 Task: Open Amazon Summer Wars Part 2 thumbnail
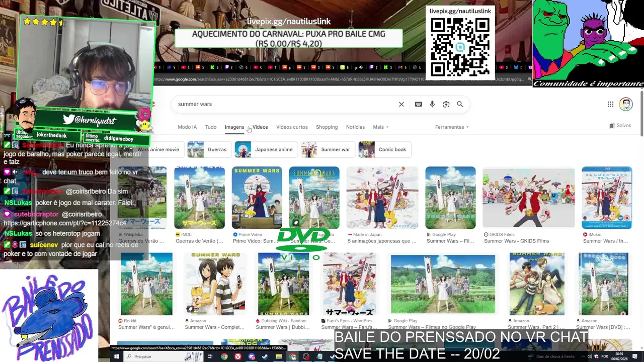(537, 284)
